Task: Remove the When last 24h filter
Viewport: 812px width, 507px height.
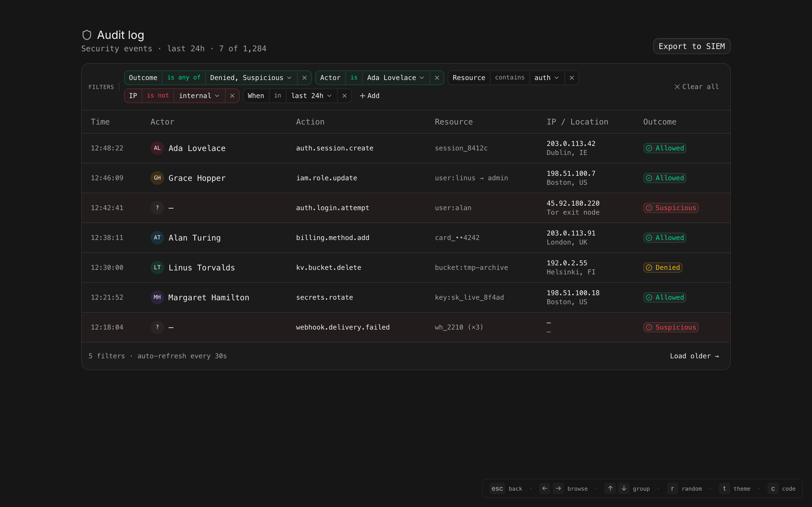Action: 344,96
